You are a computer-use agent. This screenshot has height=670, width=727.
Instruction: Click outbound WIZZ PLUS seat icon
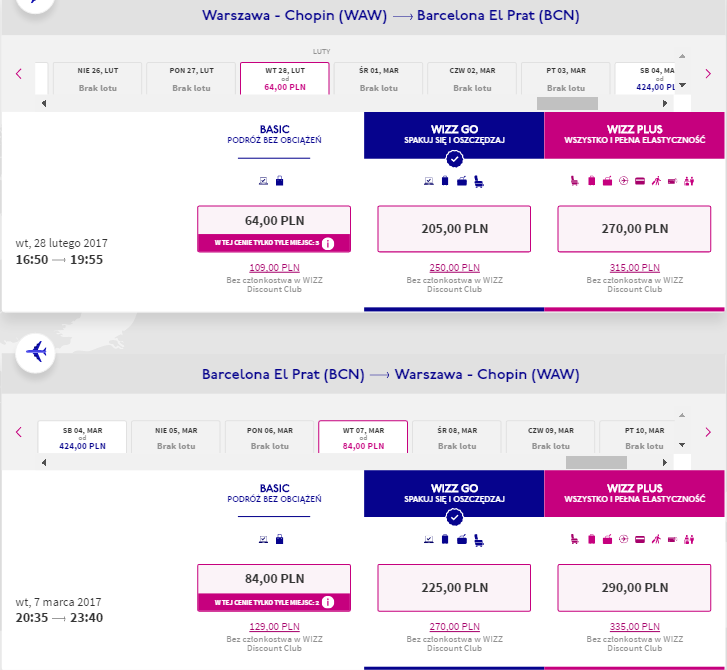click(x=574, y=181)
